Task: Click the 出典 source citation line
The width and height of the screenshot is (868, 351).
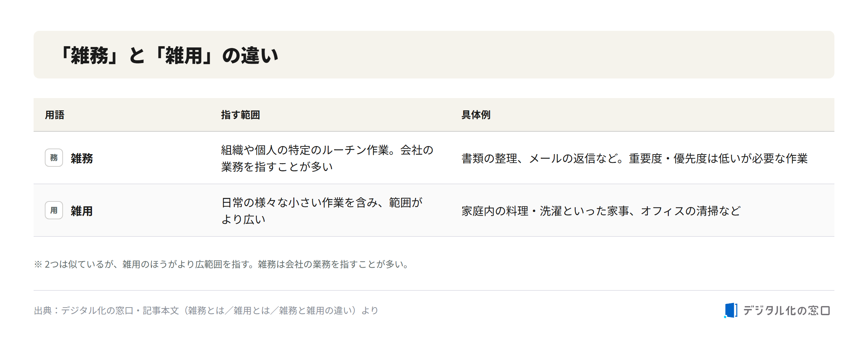Action: (206, 310)
